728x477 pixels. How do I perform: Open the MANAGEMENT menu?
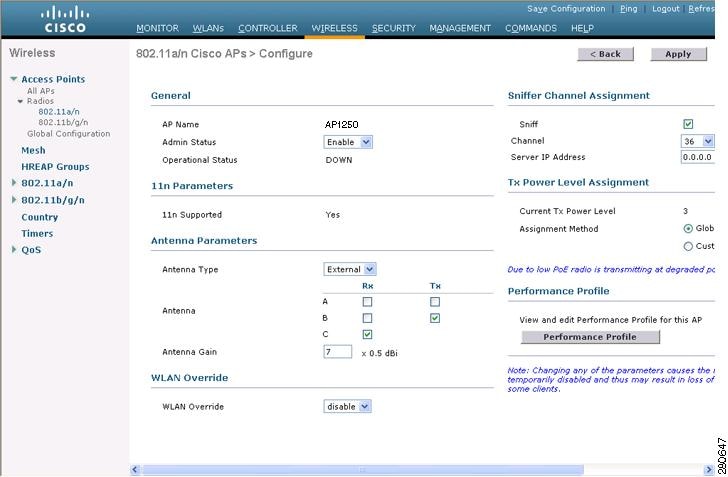[460, 28]
